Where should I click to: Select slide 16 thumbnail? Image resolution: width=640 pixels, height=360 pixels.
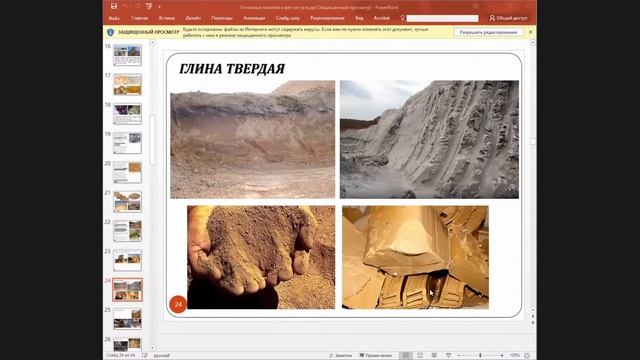coord(127,55)
